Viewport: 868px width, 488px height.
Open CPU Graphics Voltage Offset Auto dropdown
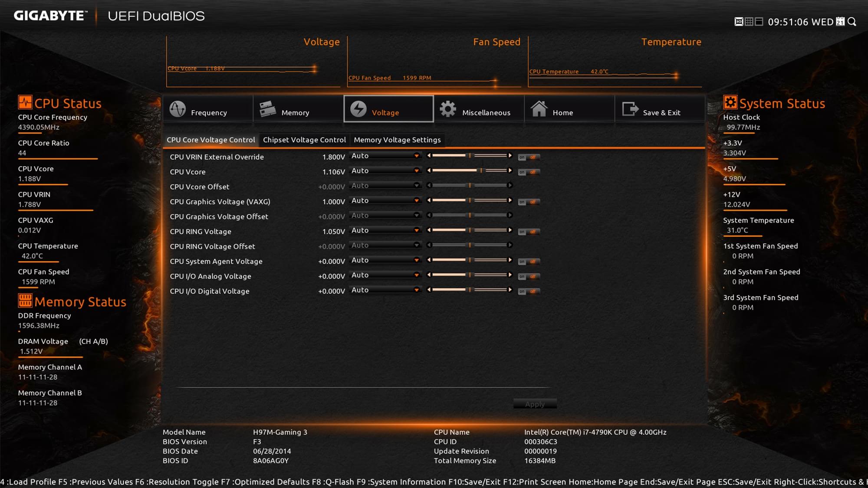click(x=385, y=216)
